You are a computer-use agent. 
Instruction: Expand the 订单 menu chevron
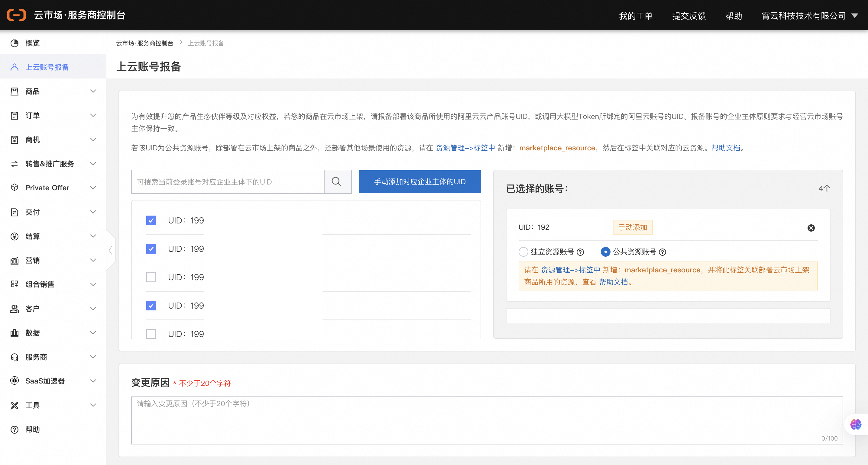(x=93, y=115)
